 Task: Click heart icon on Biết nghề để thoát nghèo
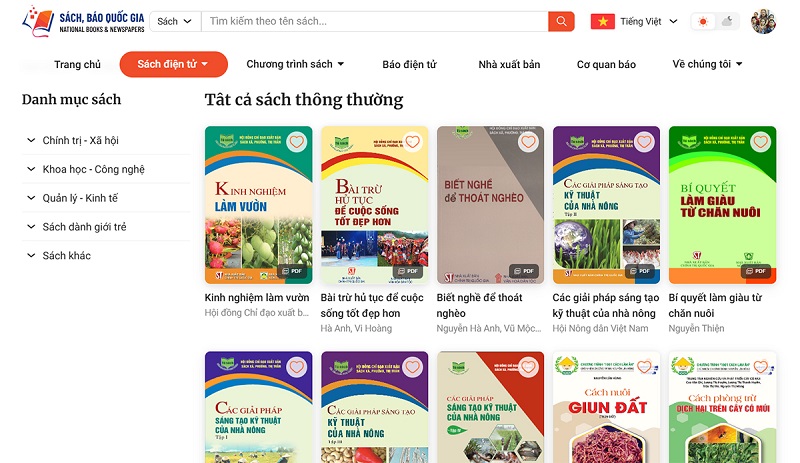(x=528, y=141)
